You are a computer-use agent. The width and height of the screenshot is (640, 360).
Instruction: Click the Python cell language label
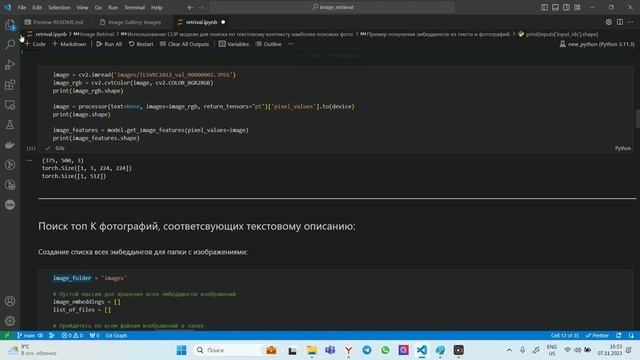point(623,148)
